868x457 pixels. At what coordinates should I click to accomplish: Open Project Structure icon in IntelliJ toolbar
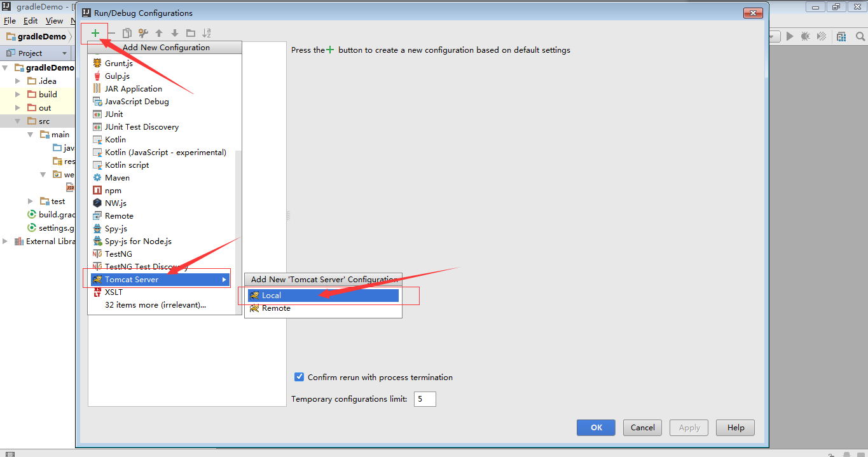click(841, 36)
